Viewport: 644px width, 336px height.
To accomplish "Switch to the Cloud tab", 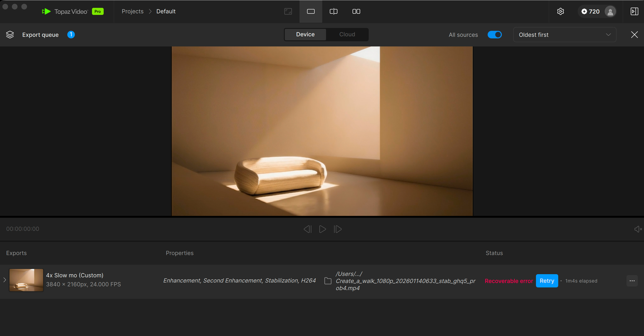I will 347,35.
